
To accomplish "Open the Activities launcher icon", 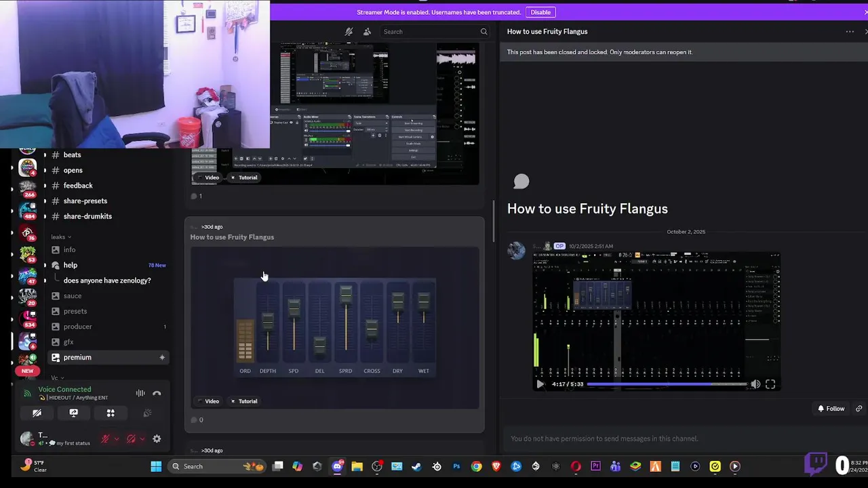I will coord(111,413).
